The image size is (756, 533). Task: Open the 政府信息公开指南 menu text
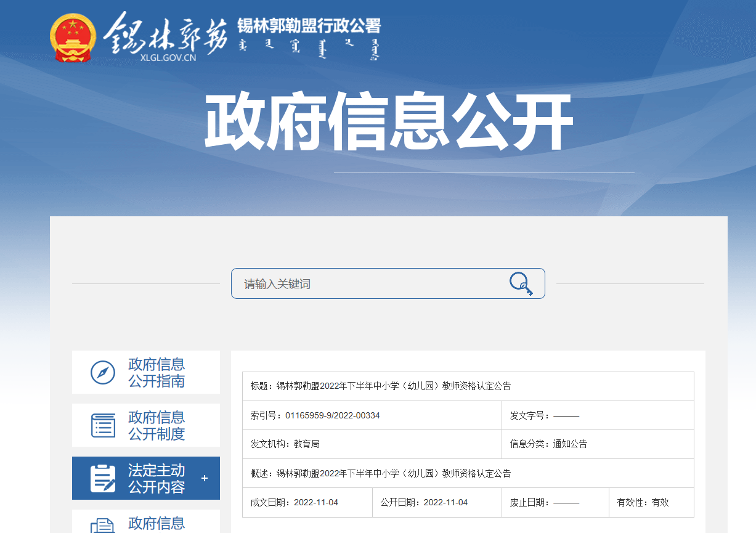point(156,373)
